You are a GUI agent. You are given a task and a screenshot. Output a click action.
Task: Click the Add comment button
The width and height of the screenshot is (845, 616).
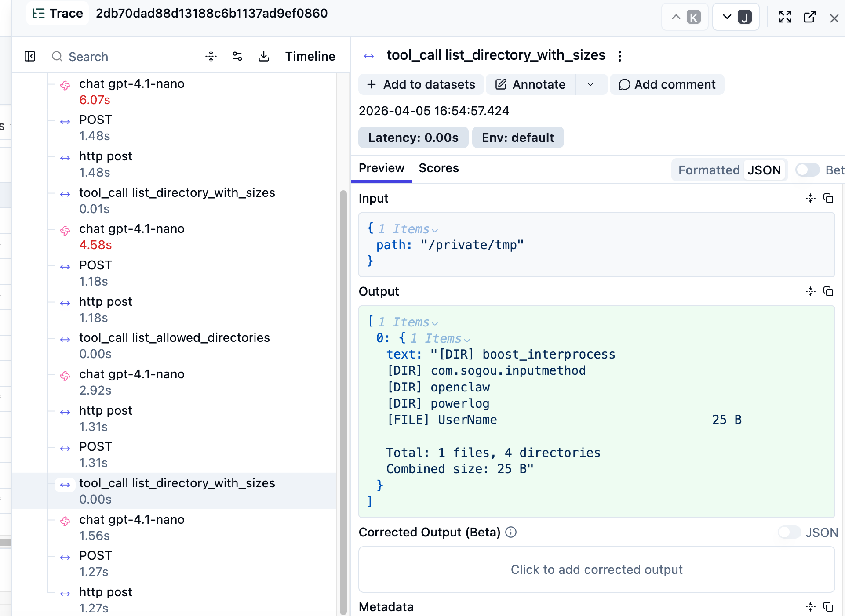667,84
